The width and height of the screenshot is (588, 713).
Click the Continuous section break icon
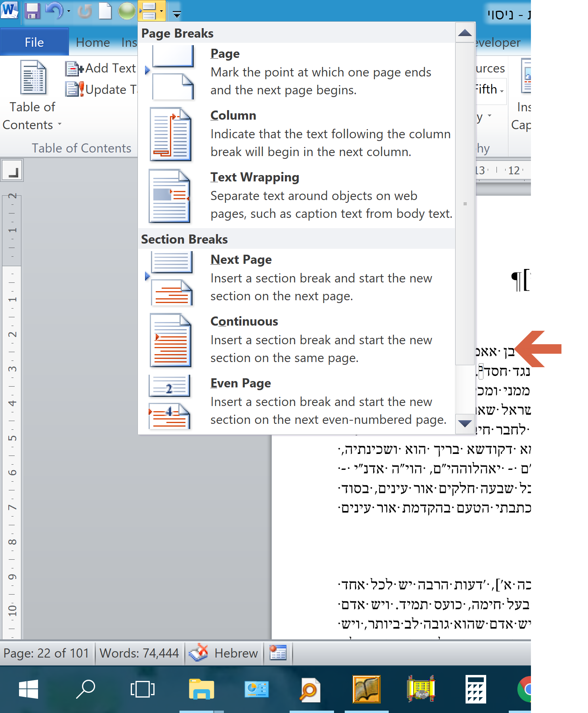tap(171, 340)
